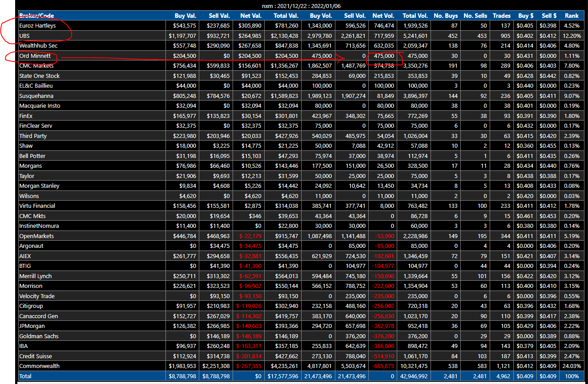588x384 pixels.
Task: Click the Sell $ column header
Action: coord(548,16)
